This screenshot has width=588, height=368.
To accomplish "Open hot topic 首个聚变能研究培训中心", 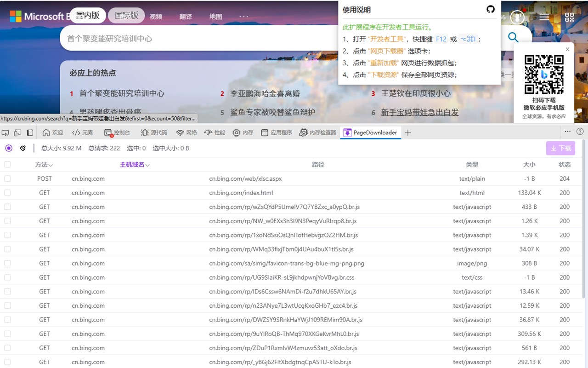I will (x=122, y=93).
